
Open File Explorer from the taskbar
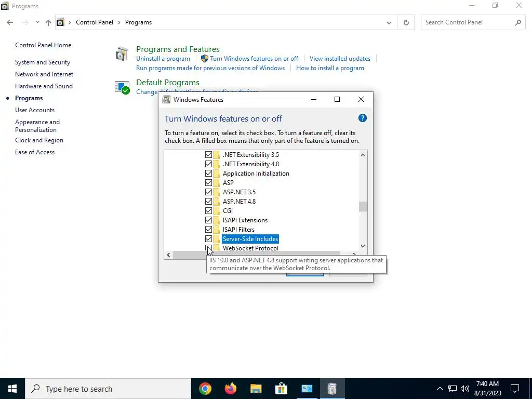point(256,389)
